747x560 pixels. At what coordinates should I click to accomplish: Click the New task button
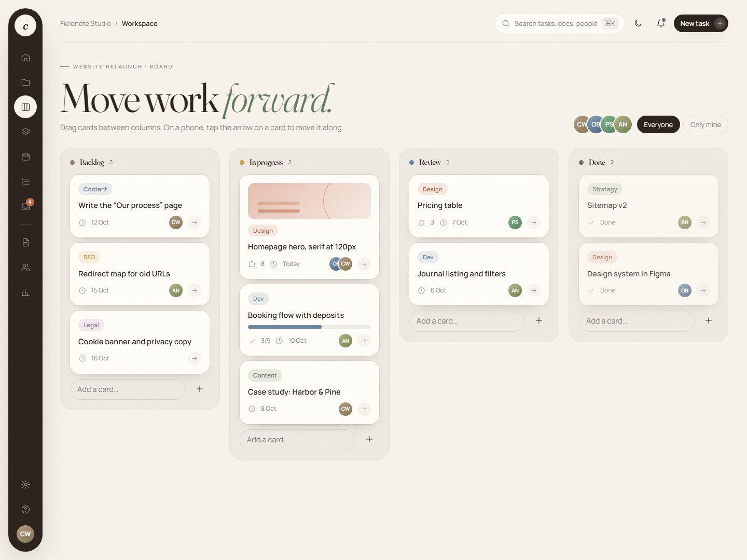coord(701,23)
